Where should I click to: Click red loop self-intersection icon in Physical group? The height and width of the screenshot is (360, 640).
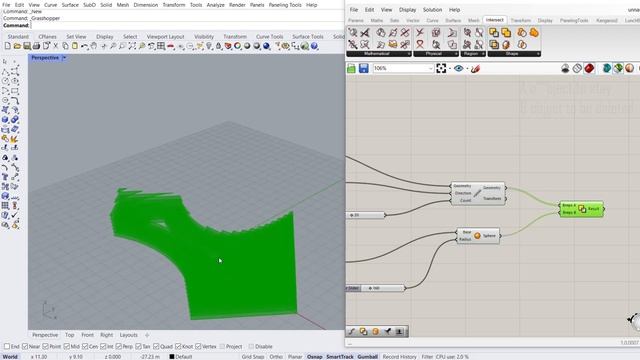pos(420,44)
